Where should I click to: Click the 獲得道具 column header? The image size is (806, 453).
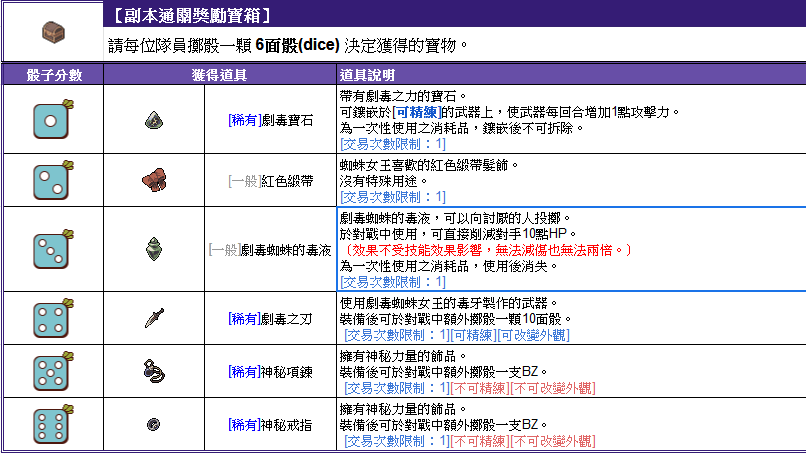pos(219,75)
